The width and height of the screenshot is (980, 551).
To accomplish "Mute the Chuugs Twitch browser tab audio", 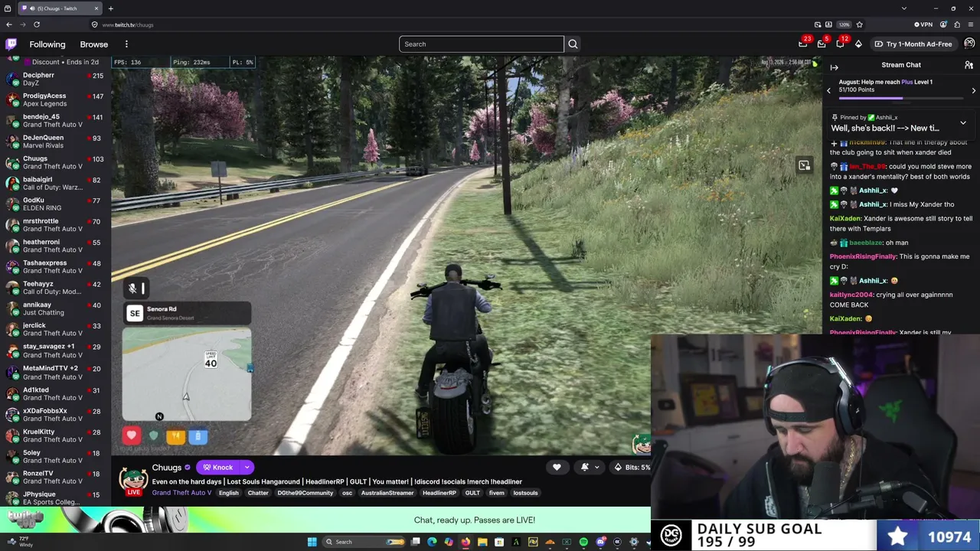I will [x=31, y=8].
